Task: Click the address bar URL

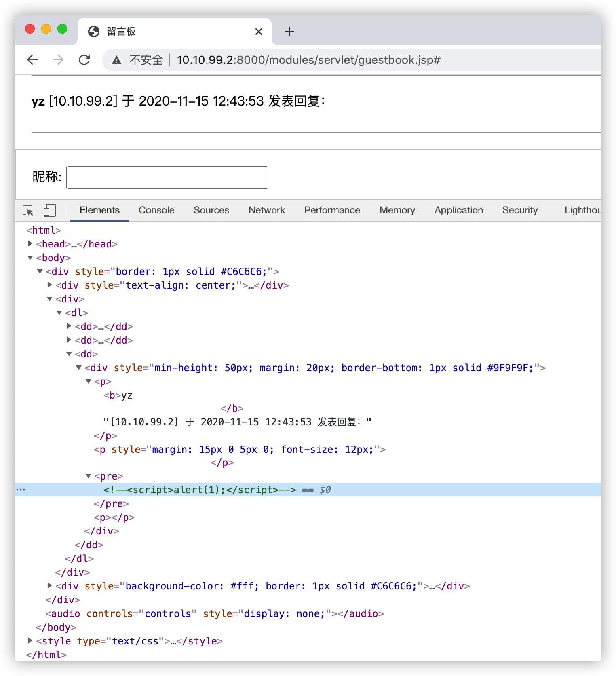Action: [x=308, y=60]
